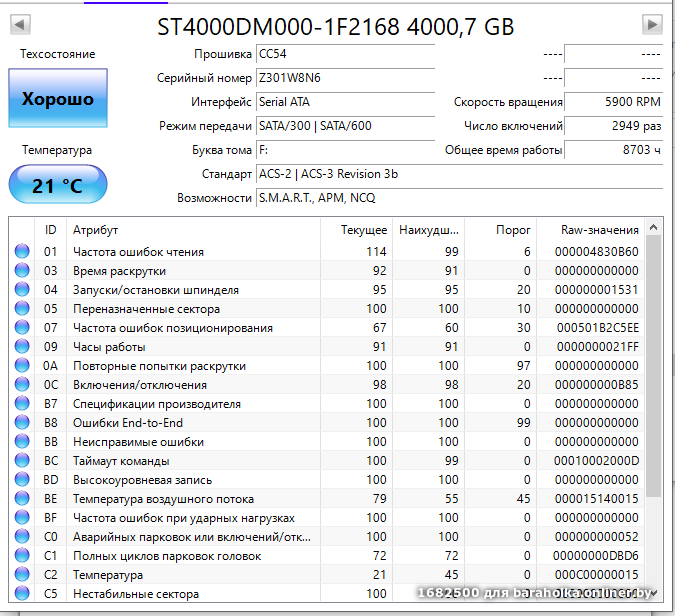Click raw value 000015140015
This screenshot has width=675, height=616.
pyautogui.click(x=597, y=498)
